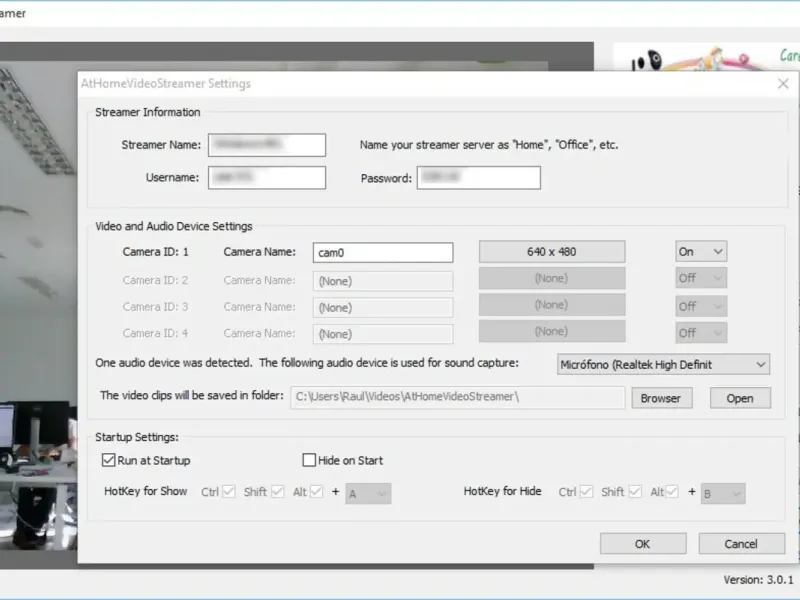800x600 pixels.
Task: Click the Camera ID: 1 label
Action: click(156, 252)
